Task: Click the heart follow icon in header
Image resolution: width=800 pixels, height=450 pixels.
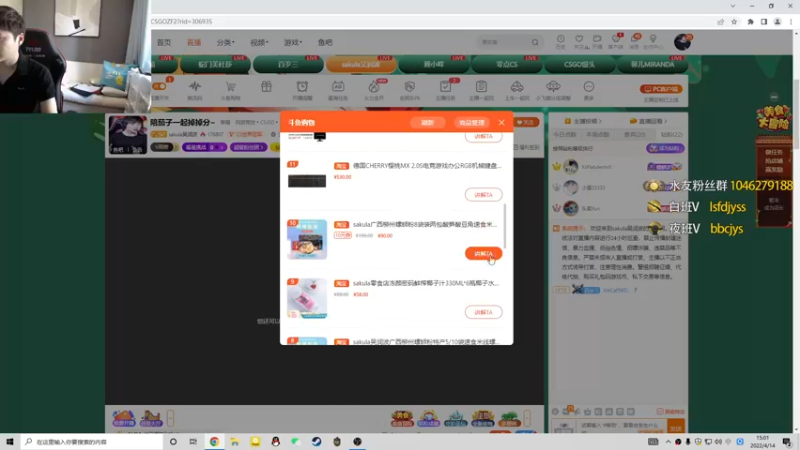Action: point(579,39)
